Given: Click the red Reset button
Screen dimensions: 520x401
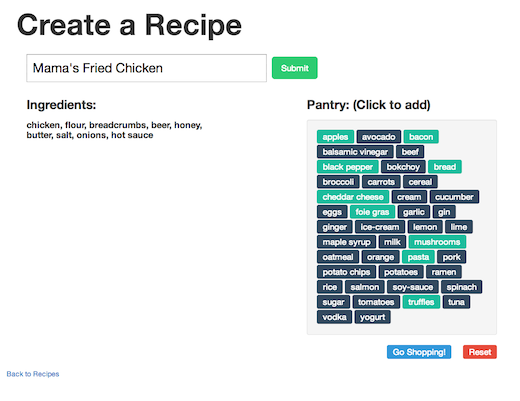Looking at the screenshot, I should pyautogui.click(x=480, y=352).
